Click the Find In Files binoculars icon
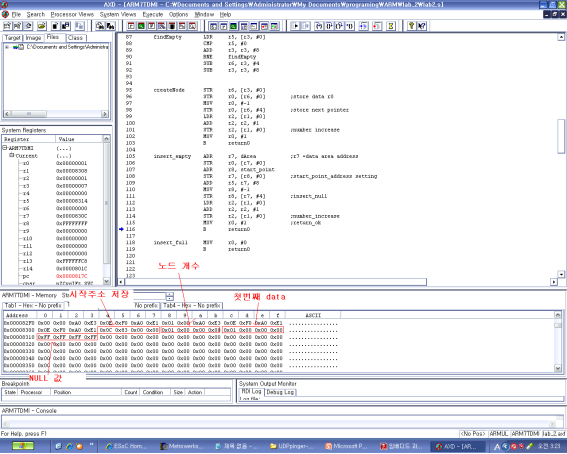 click(110, 26)
